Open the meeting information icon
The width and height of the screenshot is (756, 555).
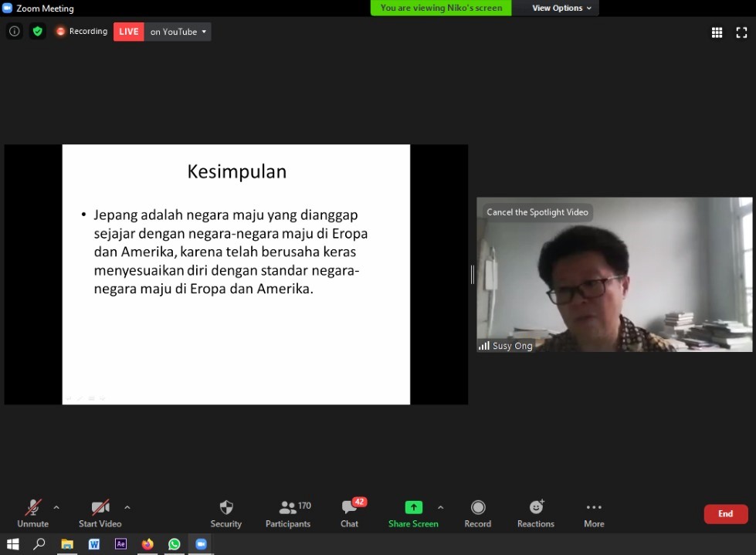15,32
